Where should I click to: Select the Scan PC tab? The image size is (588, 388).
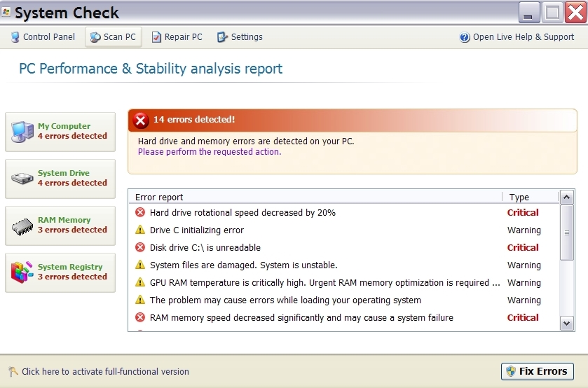tap(113, 37)
